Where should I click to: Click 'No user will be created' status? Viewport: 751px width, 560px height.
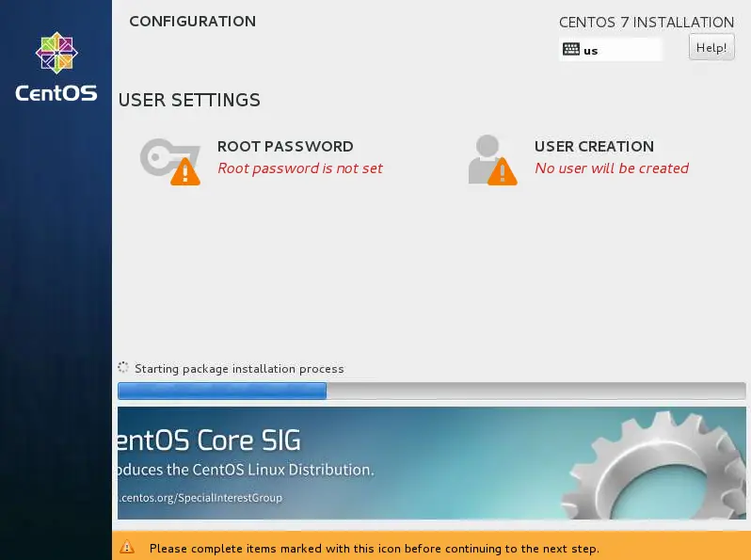point(612,168)
